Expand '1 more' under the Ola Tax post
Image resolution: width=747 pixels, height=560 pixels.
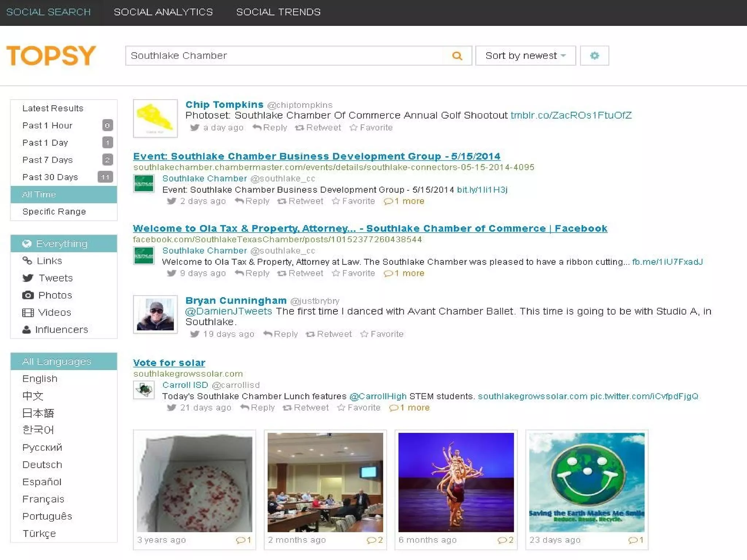tap(404, 273)
